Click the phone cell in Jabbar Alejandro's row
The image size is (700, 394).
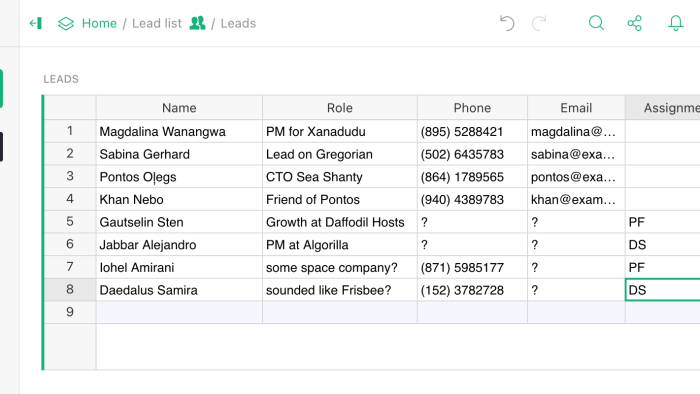pyautogui.click(x=472, y=245)
